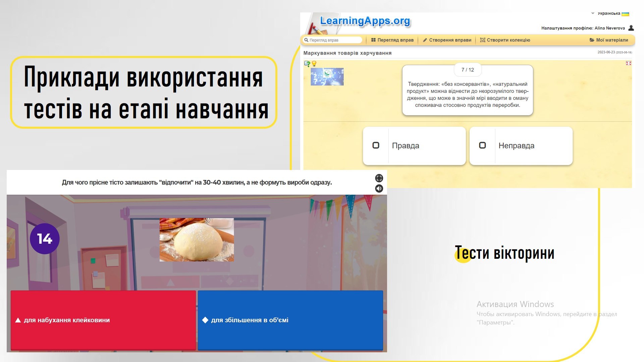Check the Неправда answer checkbox
The width and height of the screenshot is (644, 362).
482,145
